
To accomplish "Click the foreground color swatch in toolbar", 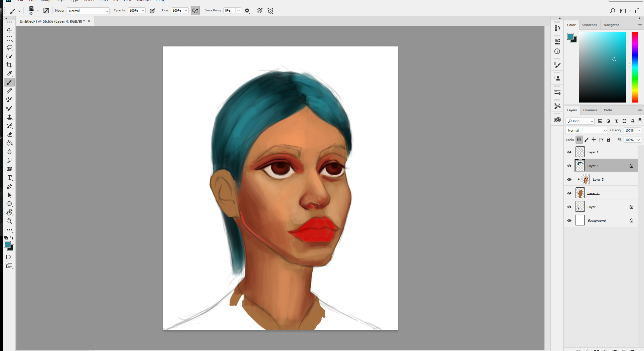I will pos(7,244).
